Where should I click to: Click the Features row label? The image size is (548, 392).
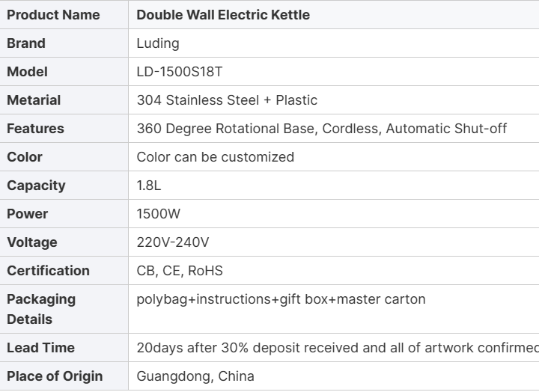[36, 129]
